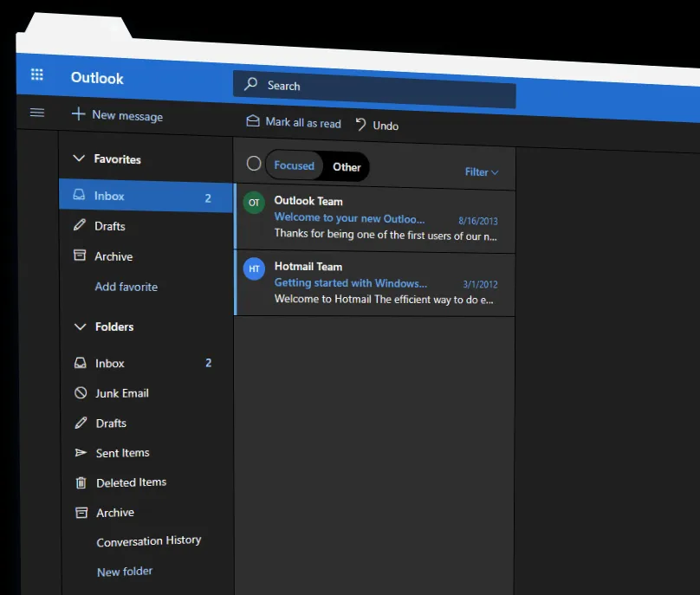This screenshot has width=700, height=595.
Task: Click the hamburger navigation icon
Action: pos(36,113)
